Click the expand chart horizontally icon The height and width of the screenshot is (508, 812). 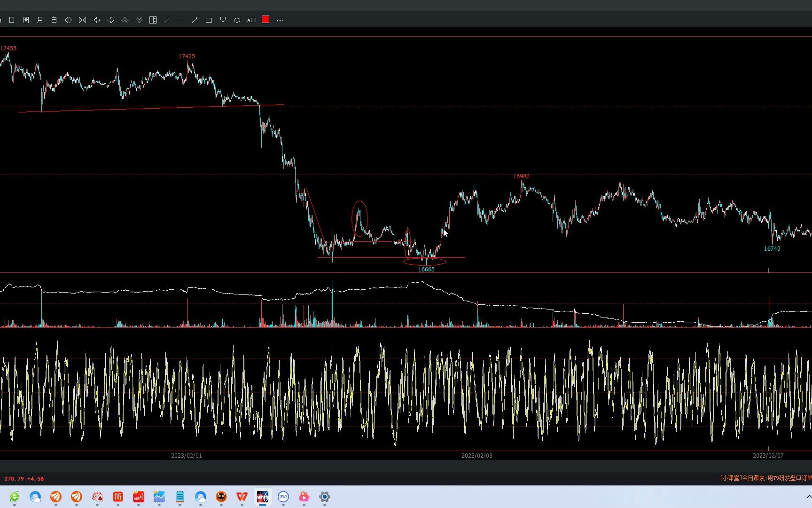pos(68,20)
